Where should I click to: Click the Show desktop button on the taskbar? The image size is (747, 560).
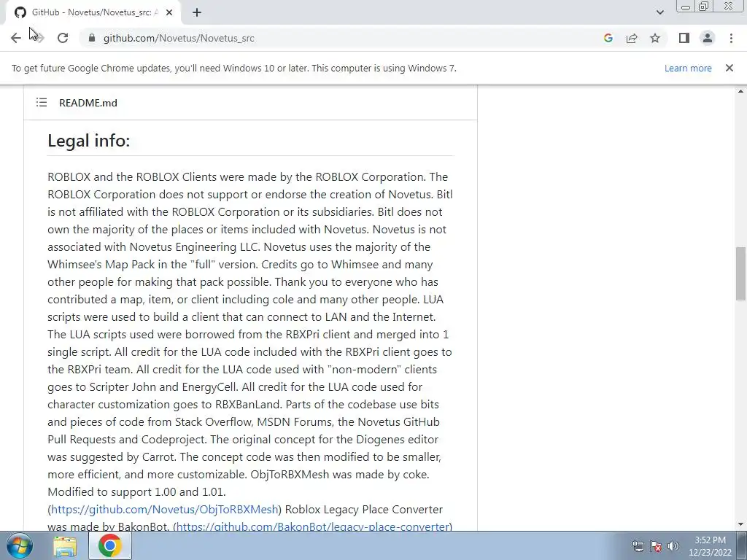coord(743,545)
